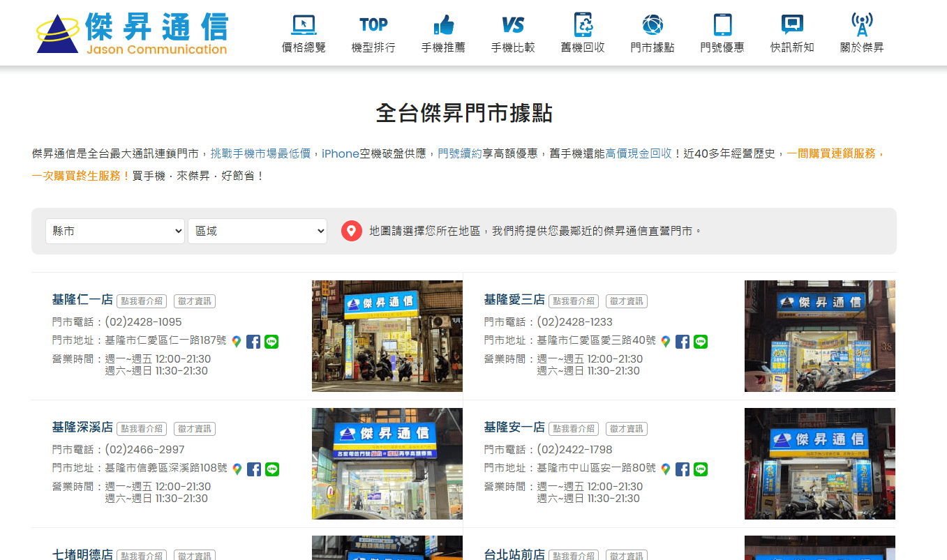Click the TOP 機型排行 ranking icon

(373, 24)
